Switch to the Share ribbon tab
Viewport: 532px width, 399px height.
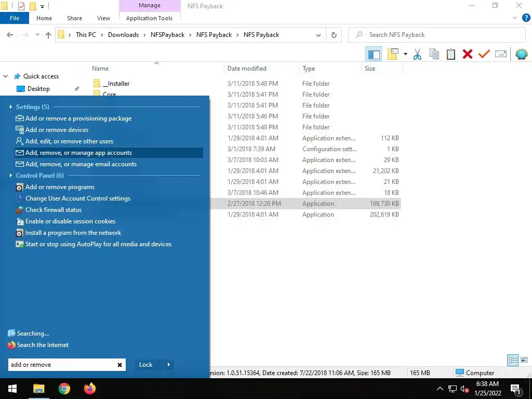click(x=74, y=18)
